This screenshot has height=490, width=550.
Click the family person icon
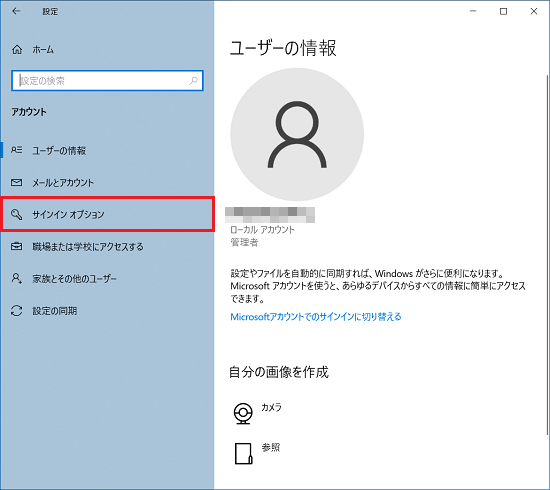pyautogui.click(x=16, y=278)
